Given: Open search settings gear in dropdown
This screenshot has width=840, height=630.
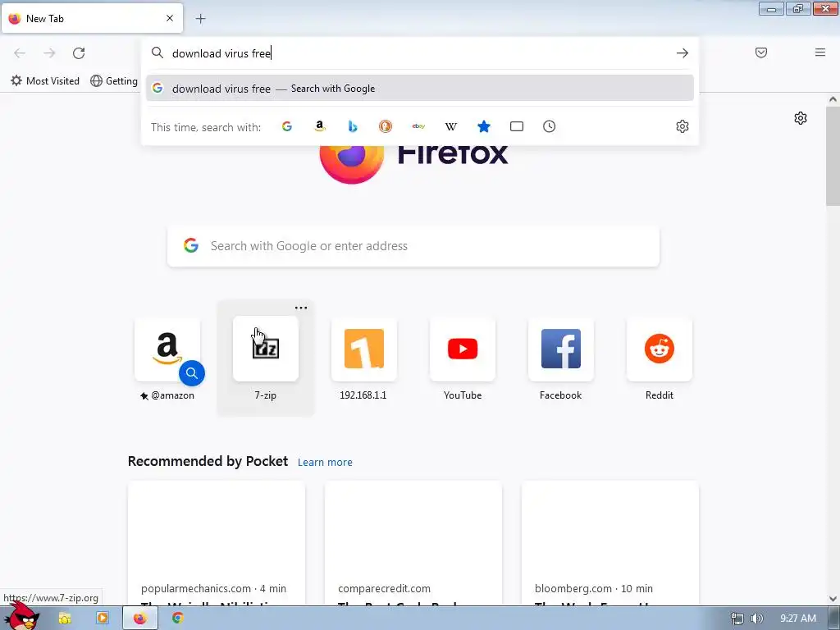Looking at the screenshot, I should pyautogui.click(x=682, y=126).
